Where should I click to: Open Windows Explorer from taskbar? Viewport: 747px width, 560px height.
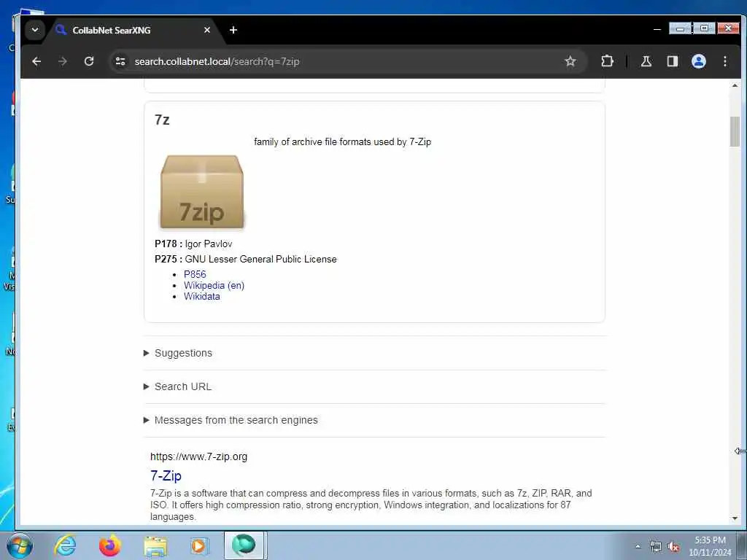pyautogui.click(x=155, y=545)
